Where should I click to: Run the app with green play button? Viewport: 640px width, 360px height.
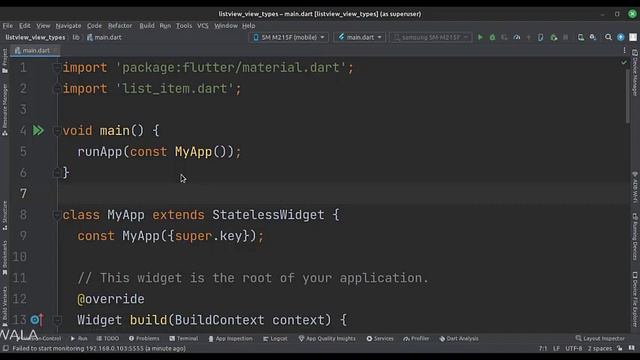[480, 37]
